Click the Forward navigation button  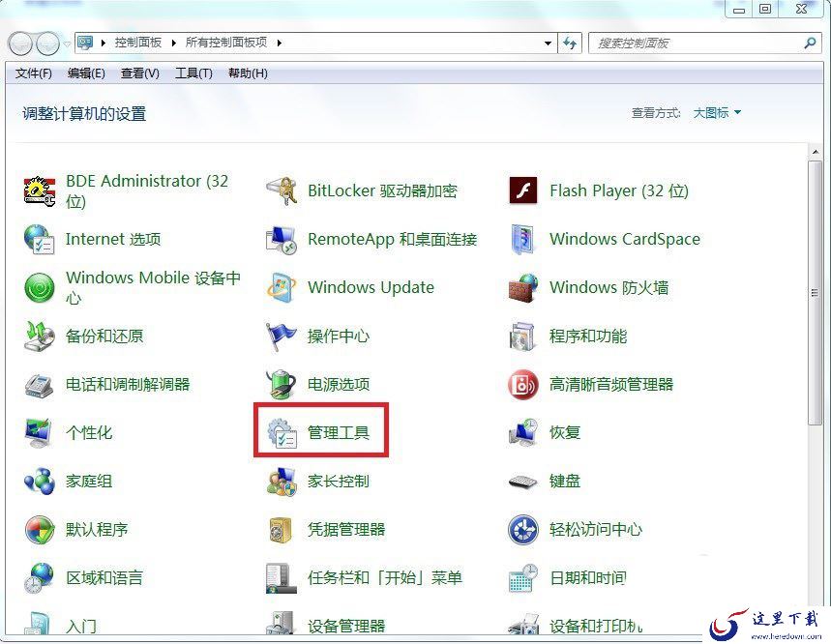[x=47, y=44]
